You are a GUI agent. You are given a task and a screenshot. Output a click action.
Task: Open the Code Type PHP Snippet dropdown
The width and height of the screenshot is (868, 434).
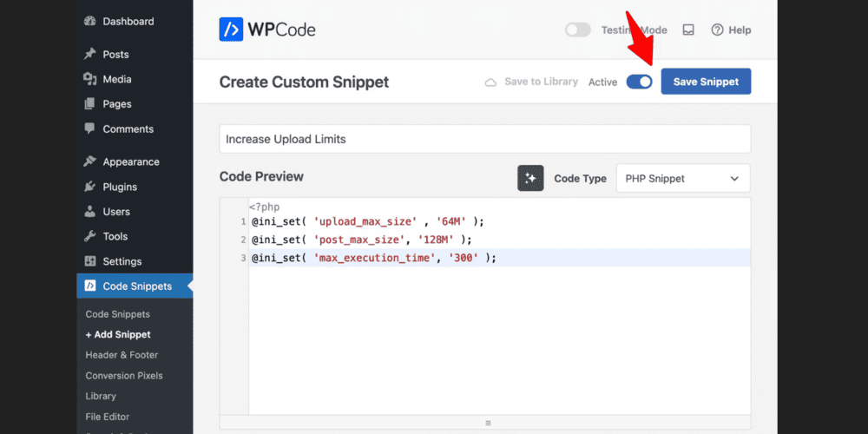coord(682,178)
